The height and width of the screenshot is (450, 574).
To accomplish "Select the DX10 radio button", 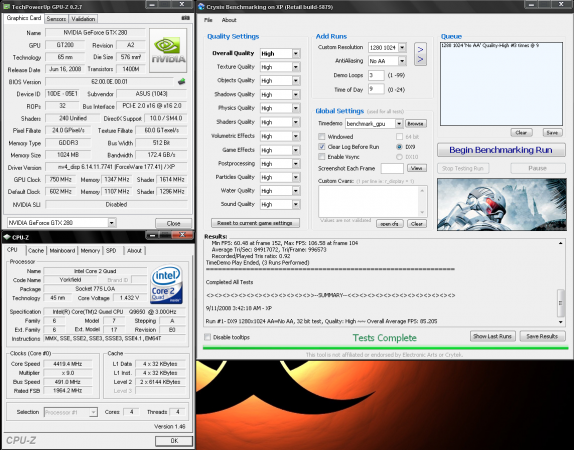I will pos(399,157).
